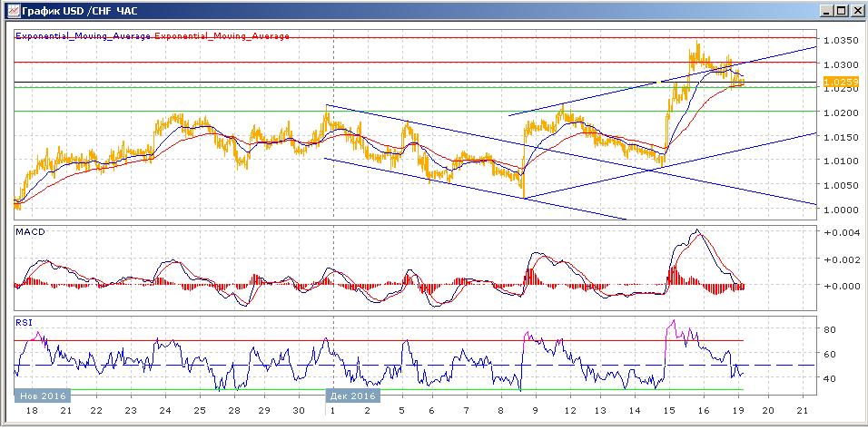The image size is (868, 430).
Task: Select the blue Exponential_Moving_Average legend label
Action: coord(84,36)
